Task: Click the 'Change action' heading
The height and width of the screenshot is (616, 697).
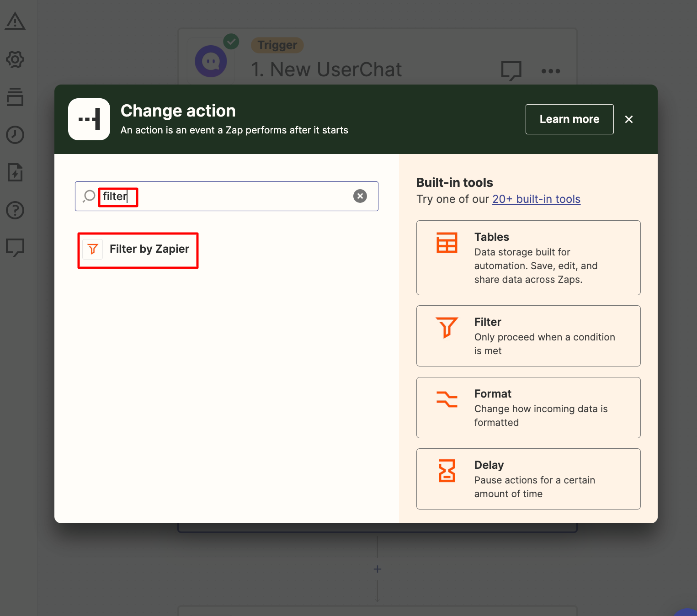Action: coord(178,111)
